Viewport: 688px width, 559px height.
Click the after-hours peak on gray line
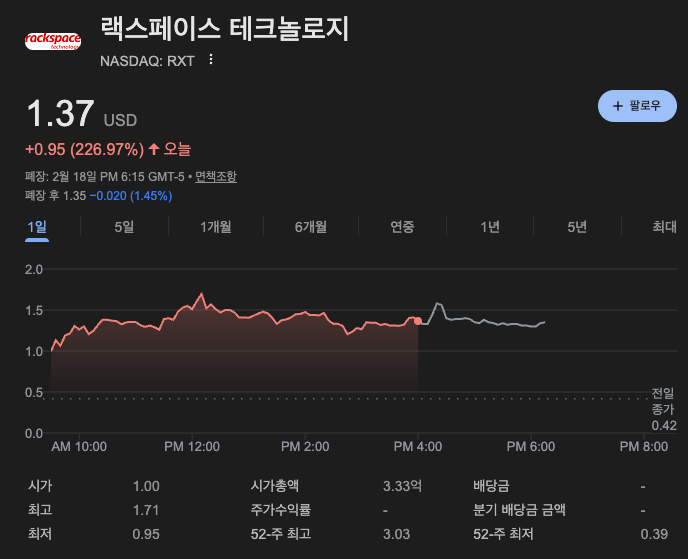click(x=437, y=303)
